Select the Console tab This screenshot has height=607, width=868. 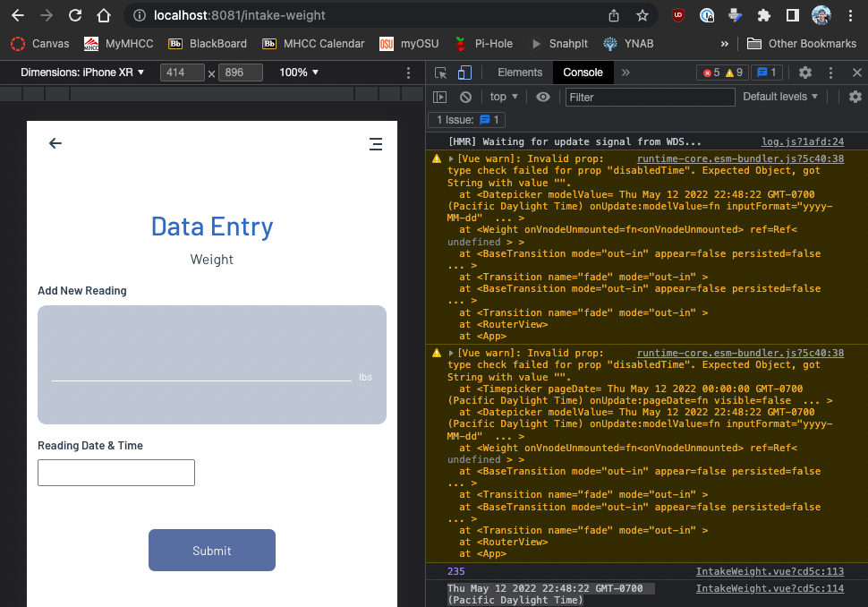point(583,73)
